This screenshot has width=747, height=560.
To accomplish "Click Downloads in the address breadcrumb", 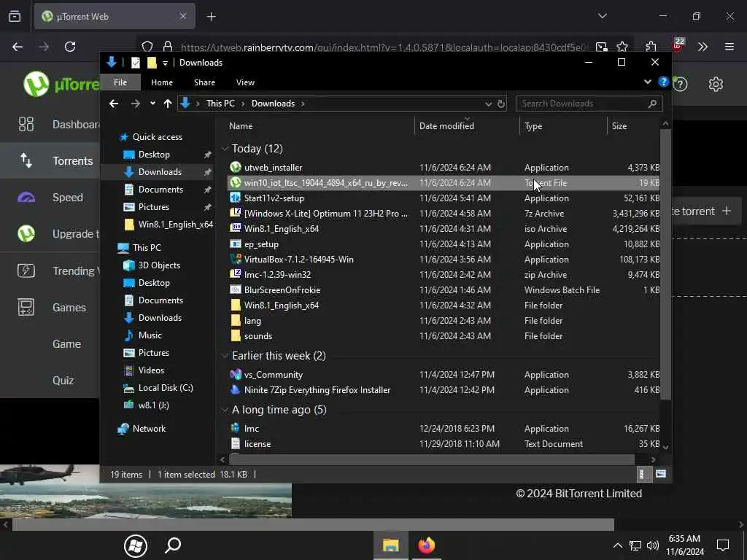I will (273, 104).
